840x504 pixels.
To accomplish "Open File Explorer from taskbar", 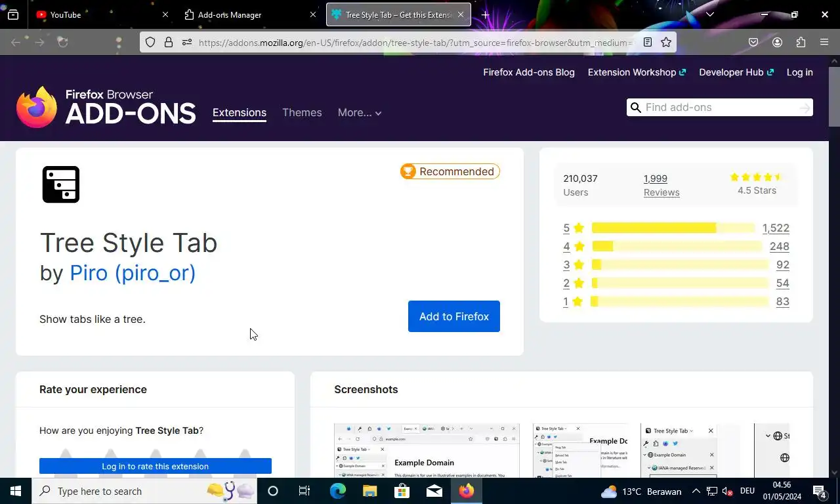I will coord(369,491).
